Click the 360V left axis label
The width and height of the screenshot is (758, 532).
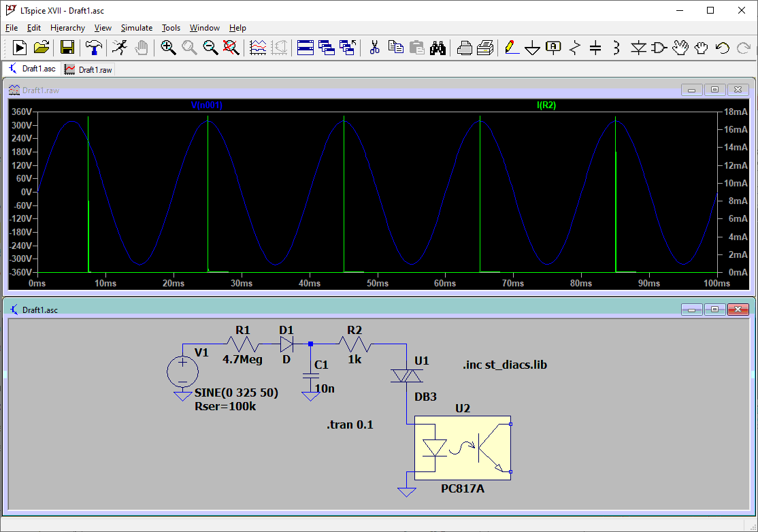pyautogui.click(x=22, y=112)
